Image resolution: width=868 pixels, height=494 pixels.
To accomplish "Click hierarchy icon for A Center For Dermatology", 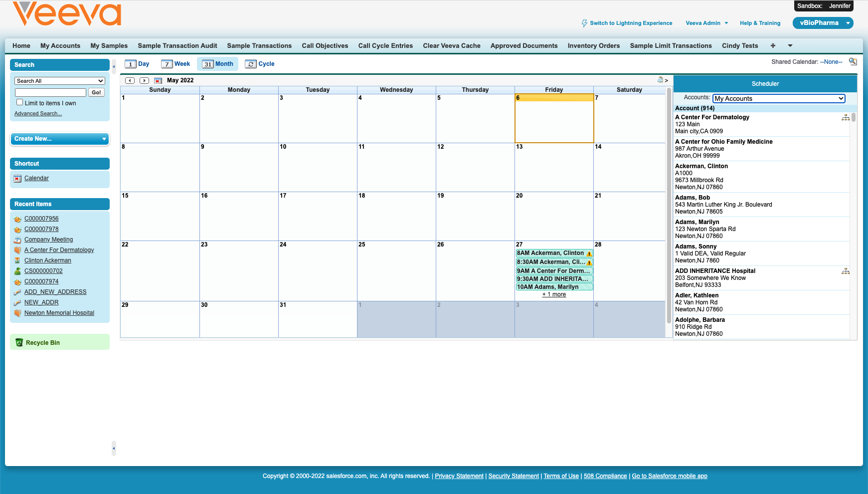I will pyautogui.click(x=845, y=118).
